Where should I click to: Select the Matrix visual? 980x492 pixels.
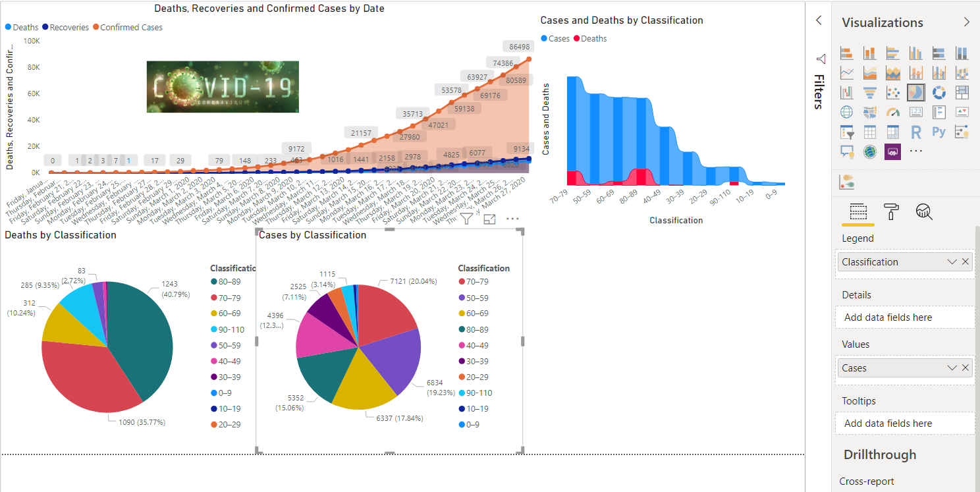893,132
